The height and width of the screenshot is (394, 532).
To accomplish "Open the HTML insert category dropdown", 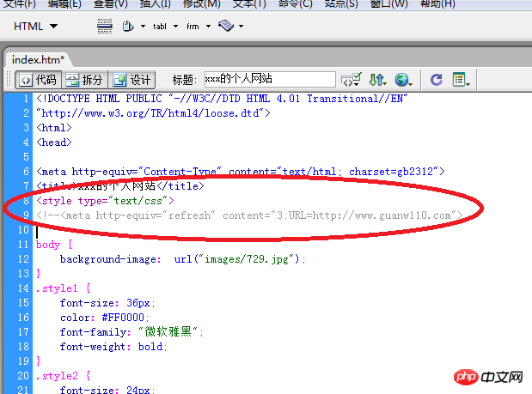I will point(35,26).
